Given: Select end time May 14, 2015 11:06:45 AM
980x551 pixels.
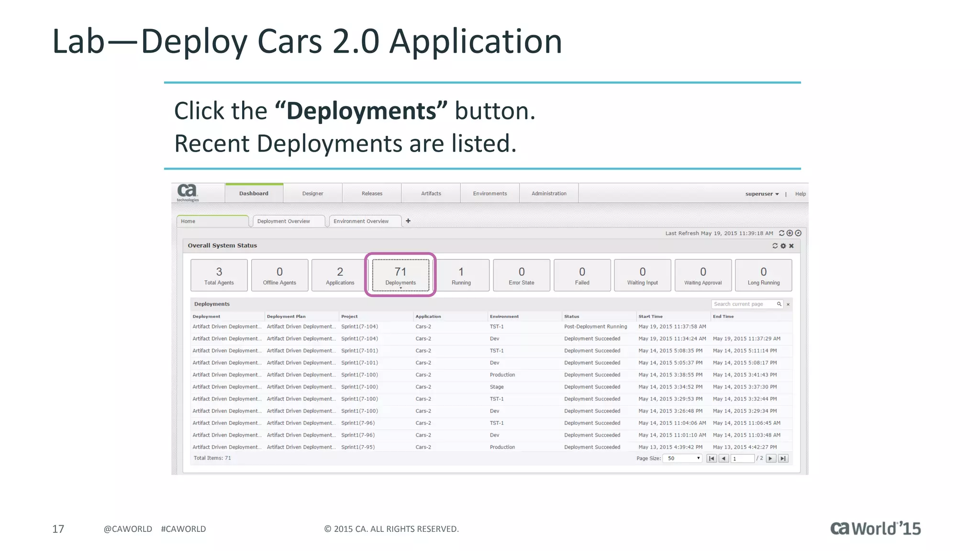Looking at the screenshot, I should 746,423.
